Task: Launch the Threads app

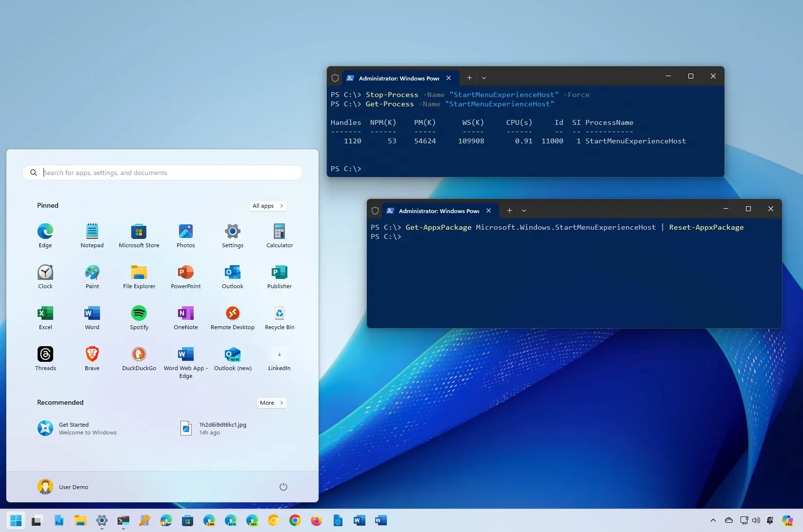Action: click(x=45, y=358)
